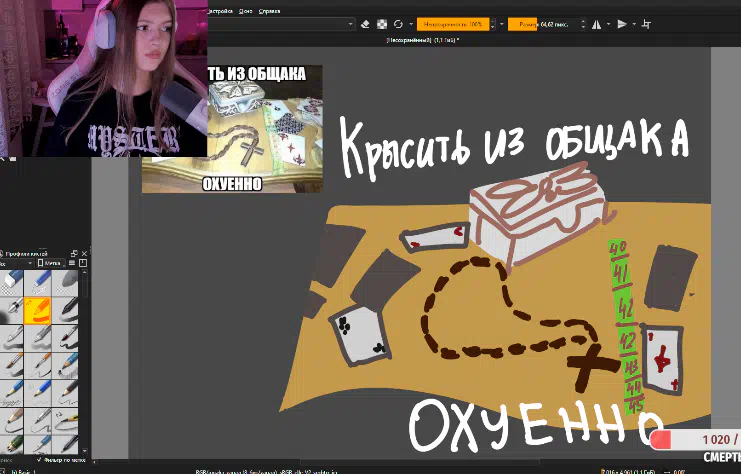This screenshot has height=474, width=741.
Task: Open the Окно menu
Action: point(244,10)
